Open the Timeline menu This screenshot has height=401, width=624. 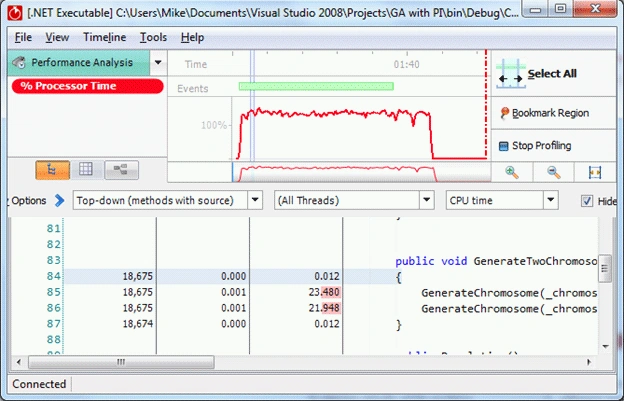pos(104,37)
